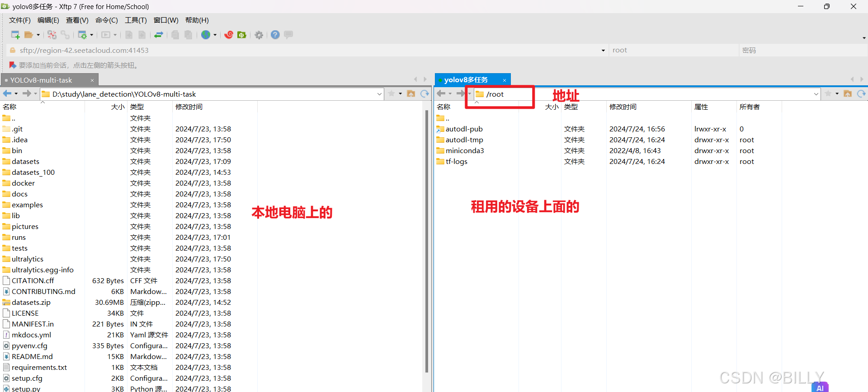Open Help with the blue question icon
868x392 pixels.
click(x=275, y=35)
